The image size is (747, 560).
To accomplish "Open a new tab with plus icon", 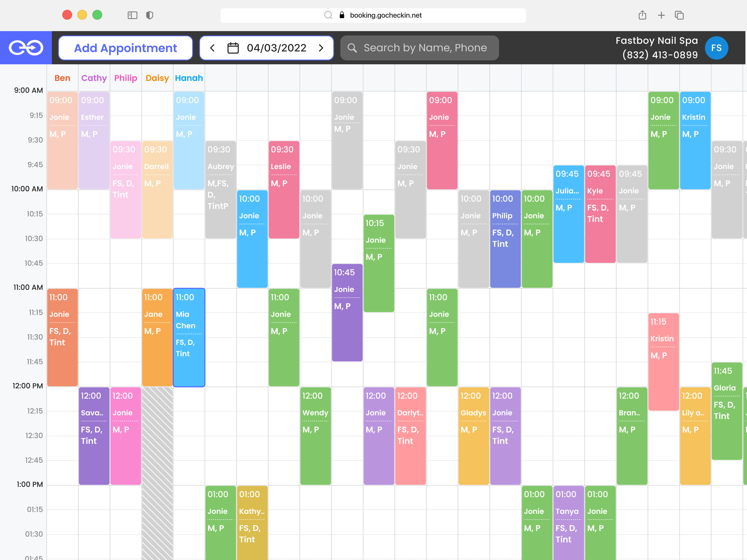I will tap(661, 15).
